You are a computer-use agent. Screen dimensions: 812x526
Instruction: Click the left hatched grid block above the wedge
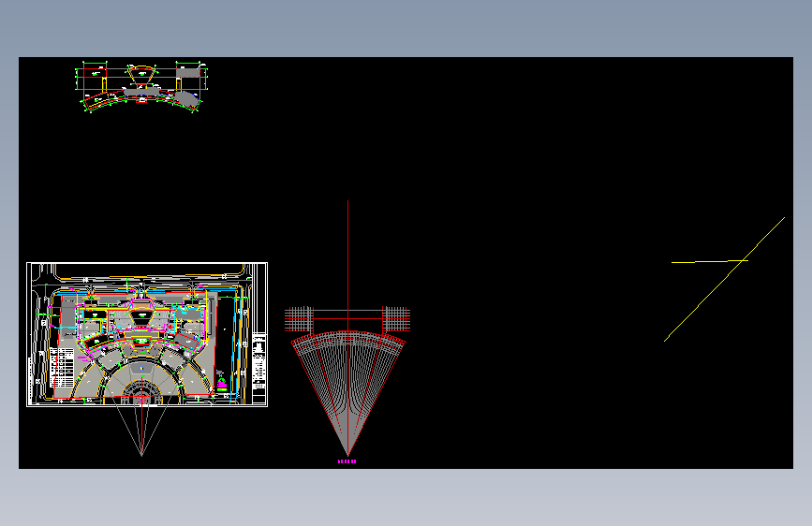(x=299, y=319)
